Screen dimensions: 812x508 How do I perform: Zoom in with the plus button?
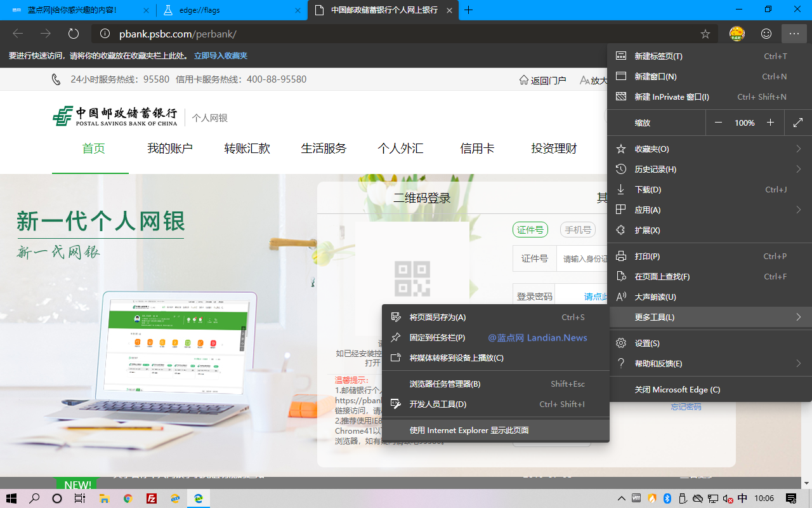(770, 123)
